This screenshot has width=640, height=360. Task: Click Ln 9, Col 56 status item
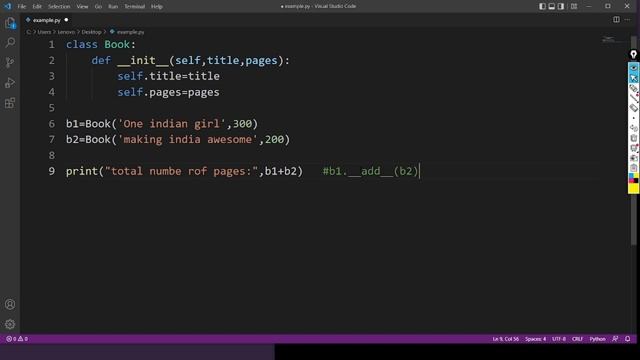(x=505, y=339)
